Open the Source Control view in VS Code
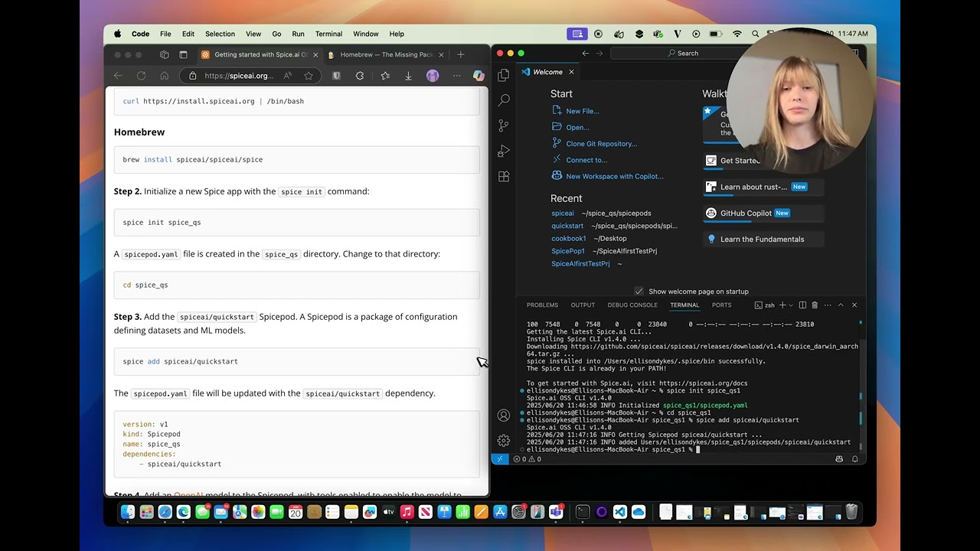The height and width of the screenshot is (551, 980). click(503, 126)
